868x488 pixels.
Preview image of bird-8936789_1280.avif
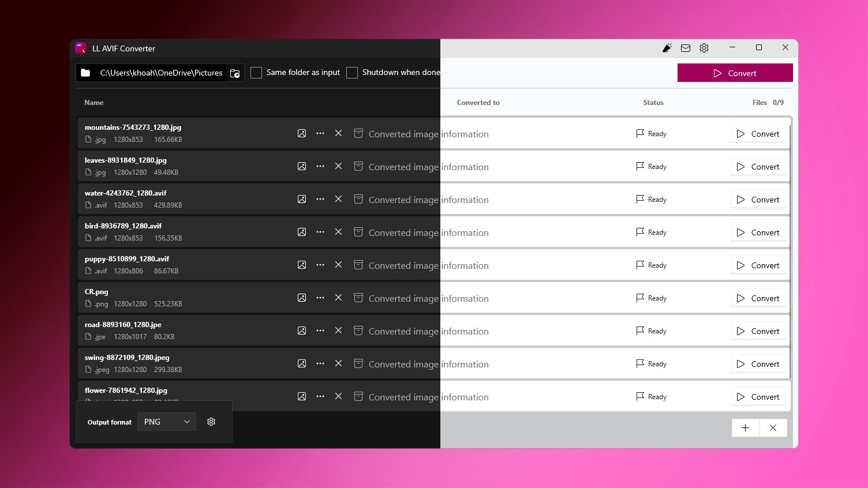[302, 232]
